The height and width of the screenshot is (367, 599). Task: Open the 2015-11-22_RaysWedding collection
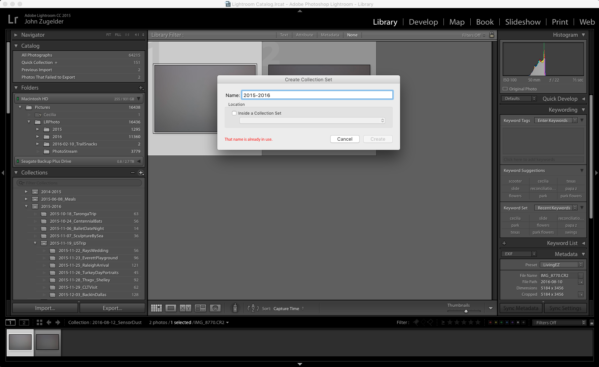(x=83, y=251)
